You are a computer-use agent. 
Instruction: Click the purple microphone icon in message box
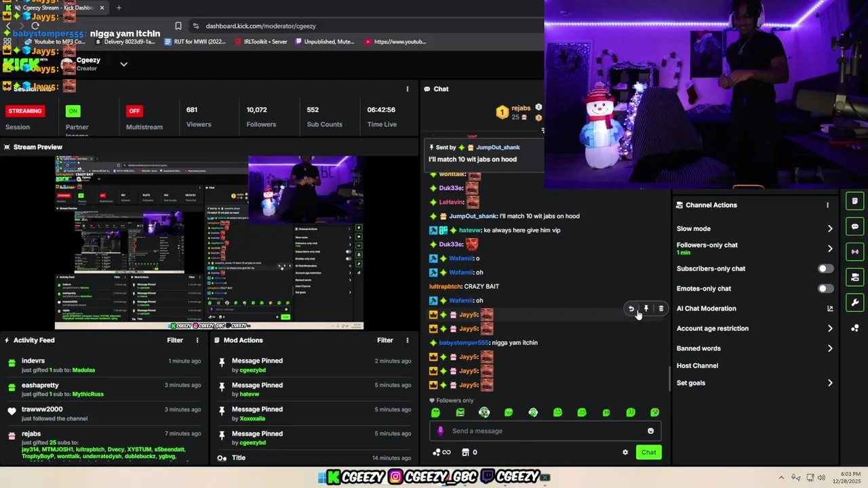click(441, 431)
